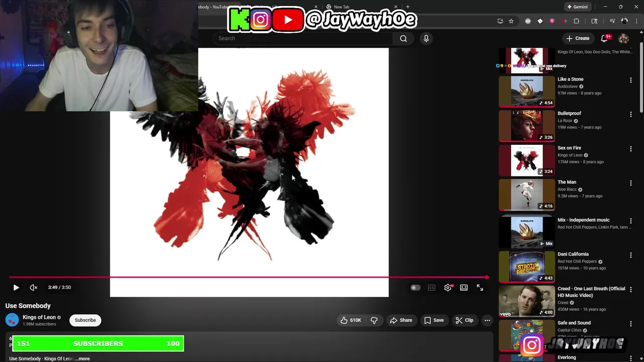Share the video
644x362 pixels.
[x=401, y=320]
